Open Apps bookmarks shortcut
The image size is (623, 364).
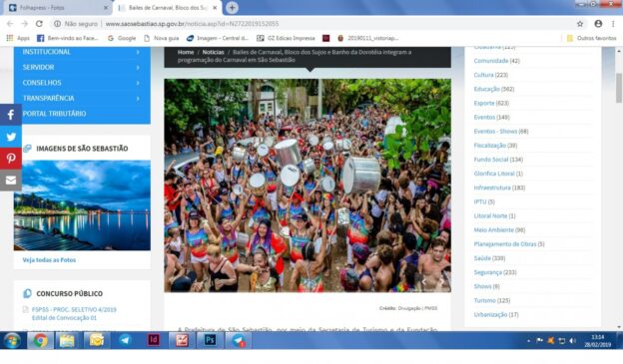18,38
